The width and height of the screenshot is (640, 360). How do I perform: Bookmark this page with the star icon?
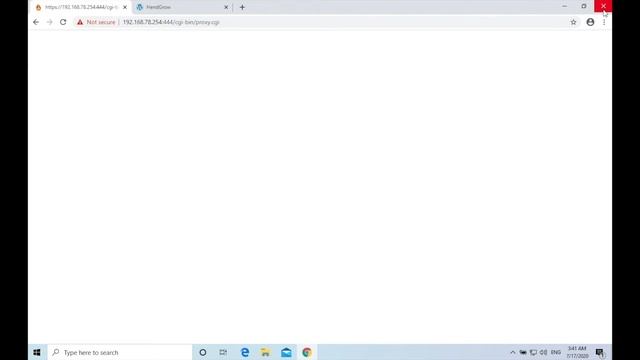tap(573, 22)
